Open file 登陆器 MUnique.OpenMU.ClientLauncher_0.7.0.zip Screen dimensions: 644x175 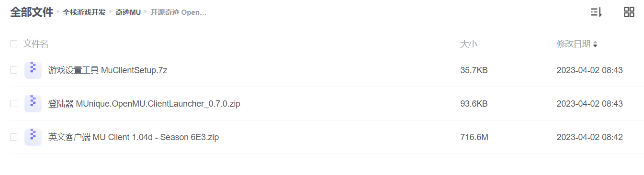[x=144, y=104]
